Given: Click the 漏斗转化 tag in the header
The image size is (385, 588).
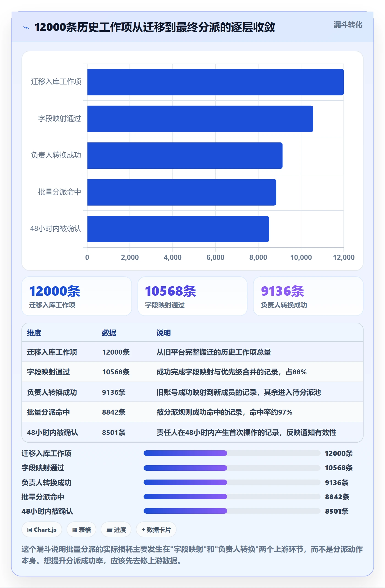Looking at the screenshot, I should coord(348,25).
